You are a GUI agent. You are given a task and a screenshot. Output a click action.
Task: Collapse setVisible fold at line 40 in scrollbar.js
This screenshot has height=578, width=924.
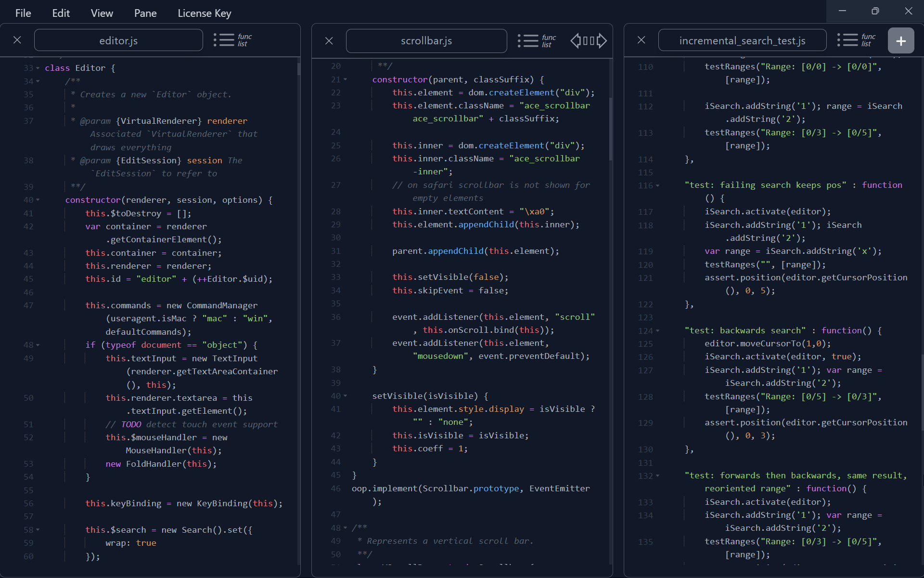coord(345,396)
